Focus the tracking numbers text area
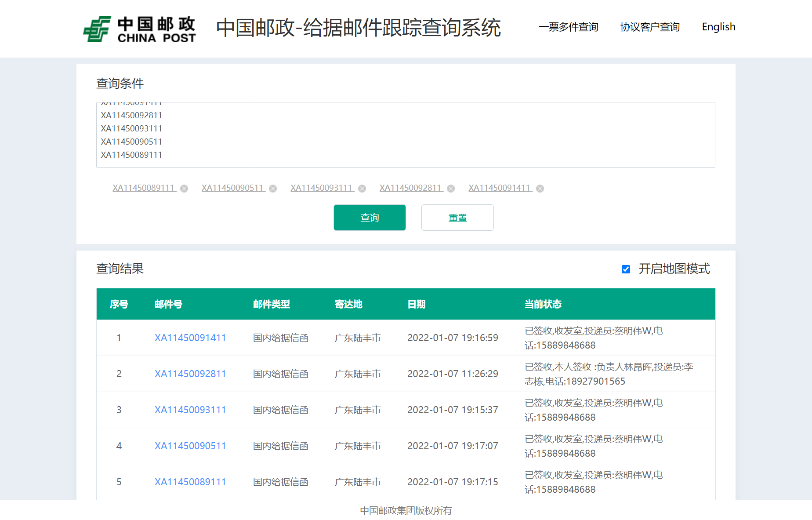 406,135
